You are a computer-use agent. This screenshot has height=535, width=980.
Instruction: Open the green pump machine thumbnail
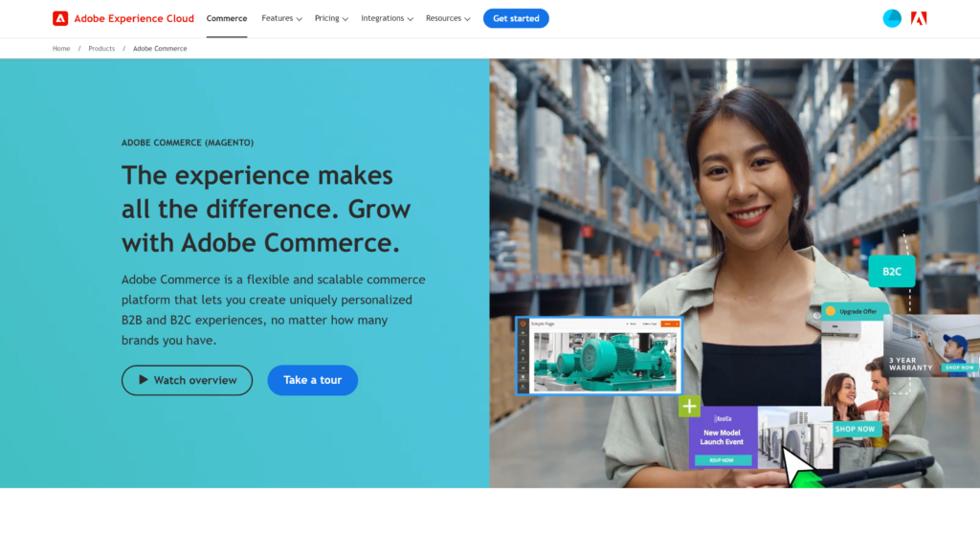point(599,356)
